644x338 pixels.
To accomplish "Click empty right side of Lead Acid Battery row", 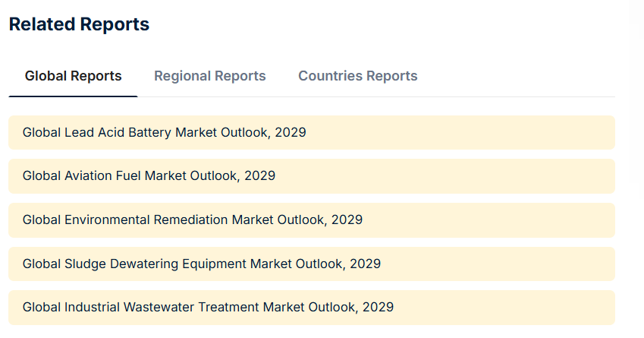I will [x=493, y=132].
